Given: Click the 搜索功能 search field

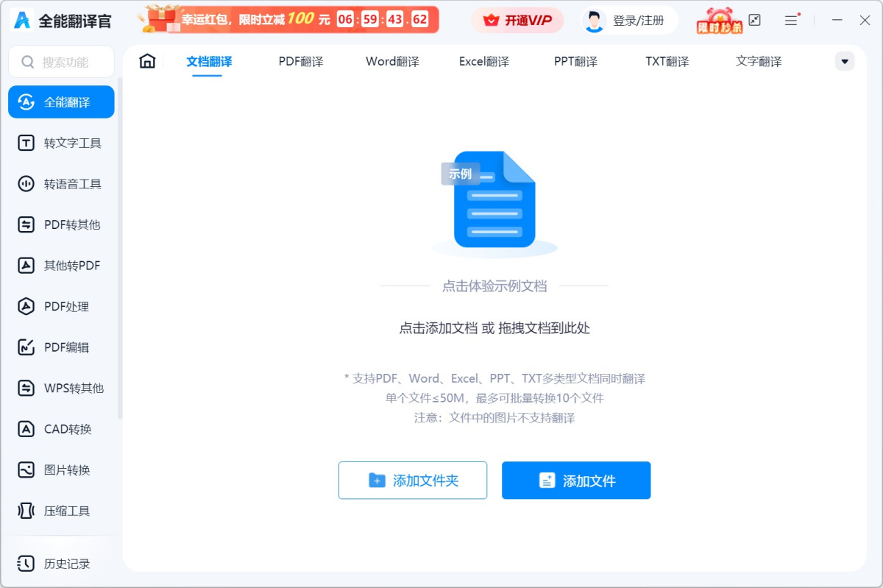Looking at the screenshot, I should pyautogui.click(x=61, y=62).
